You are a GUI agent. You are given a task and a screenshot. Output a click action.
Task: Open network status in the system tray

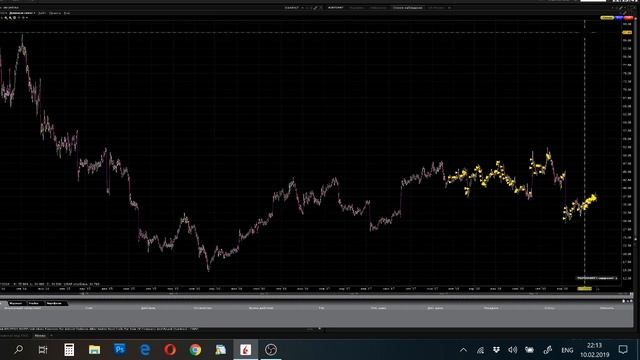(x=480, y=350)
